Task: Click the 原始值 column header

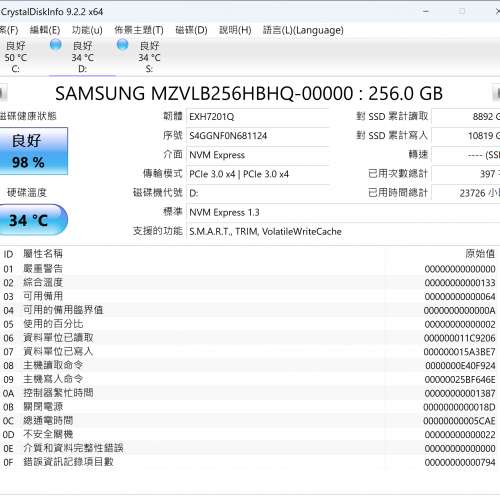Action: coord(480,254)
